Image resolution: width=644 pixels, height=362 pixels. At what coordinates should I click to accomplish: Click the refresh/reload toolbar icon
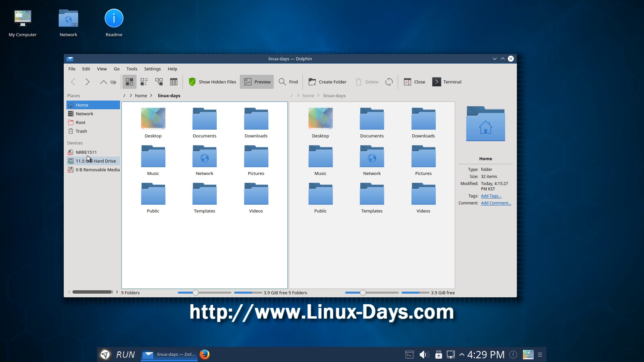(389, 82)
